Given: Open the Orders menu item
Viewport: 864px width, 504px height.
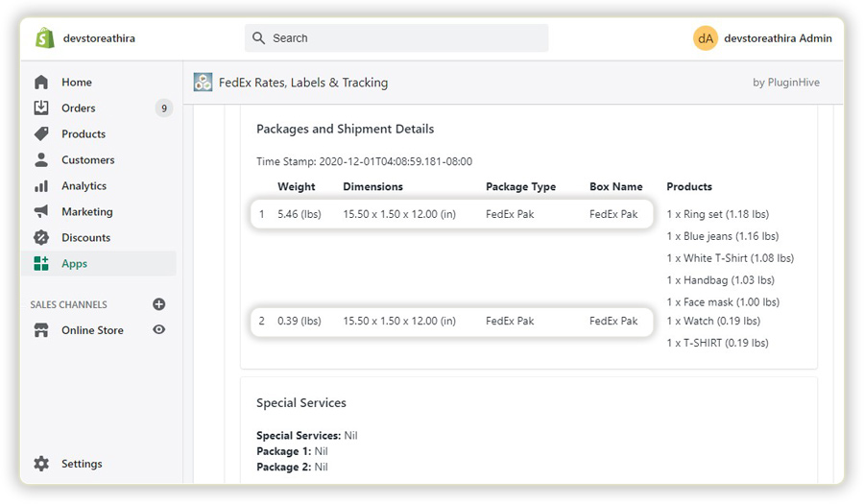Looking at the screenshot, I should coord(79,108).
